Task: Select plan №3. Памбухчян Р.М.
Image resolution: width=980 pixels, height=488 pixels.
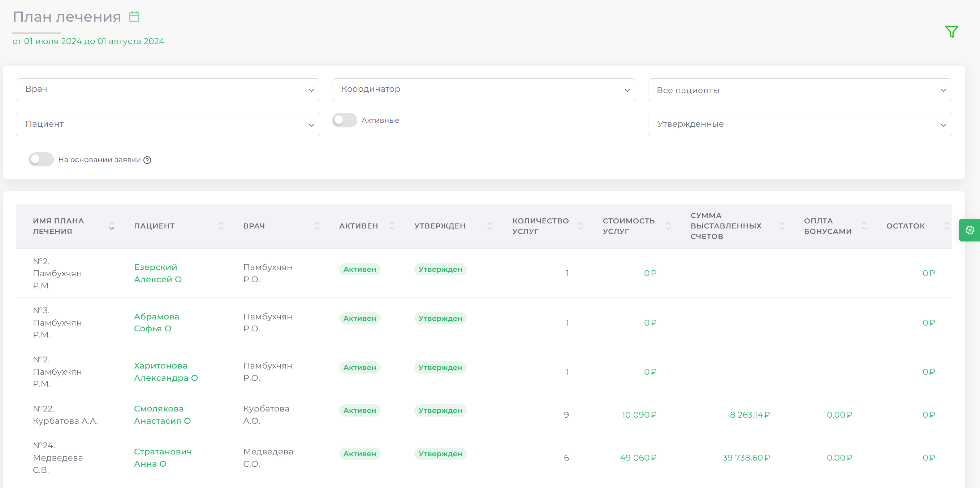Action: (57, 323)
